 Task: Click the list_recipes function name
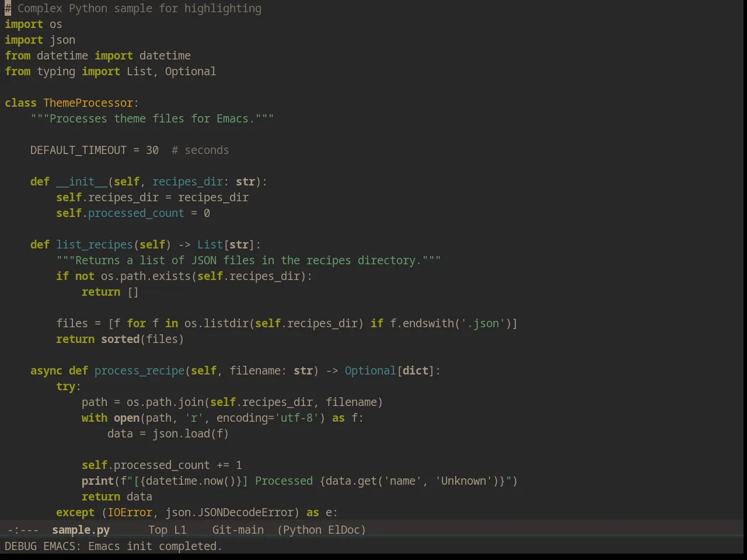[x=95, y=244]
